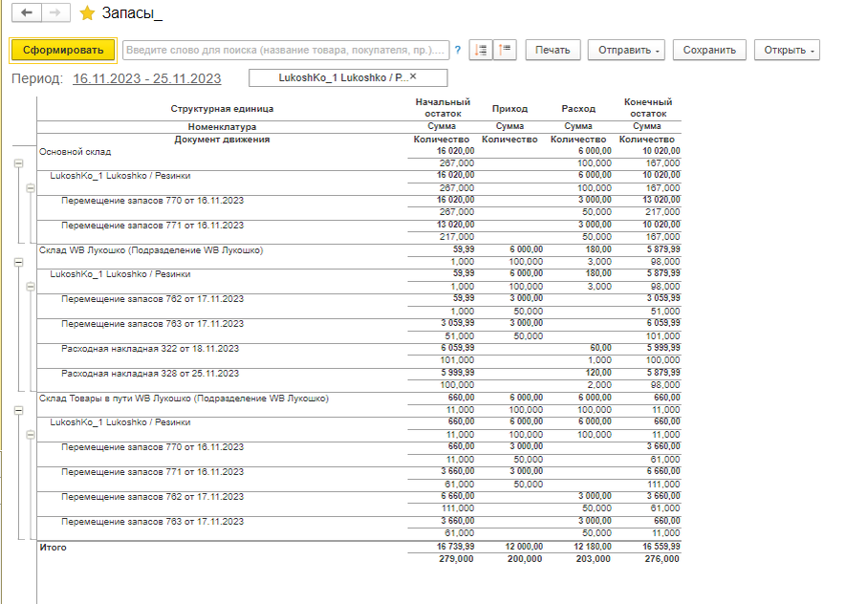
Task: Open the Открыть dropdown menu
Action: click(x=787, y=50)
